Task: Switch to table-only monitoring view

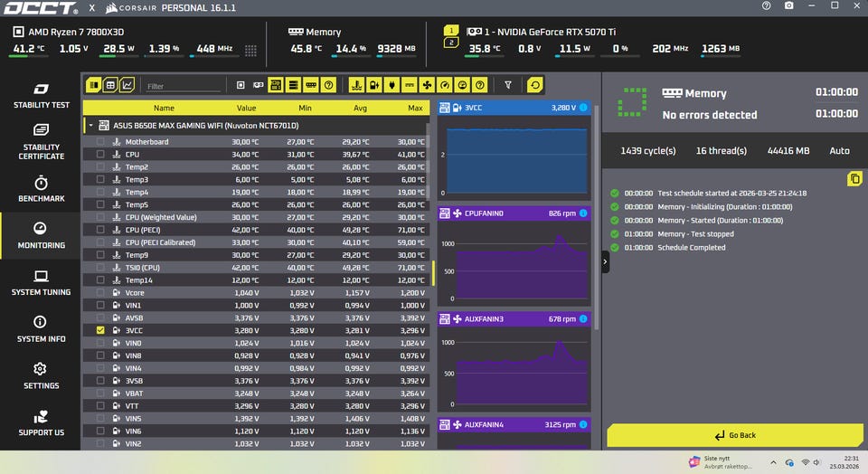Action: pyautogui.click(x=110, y=85)
